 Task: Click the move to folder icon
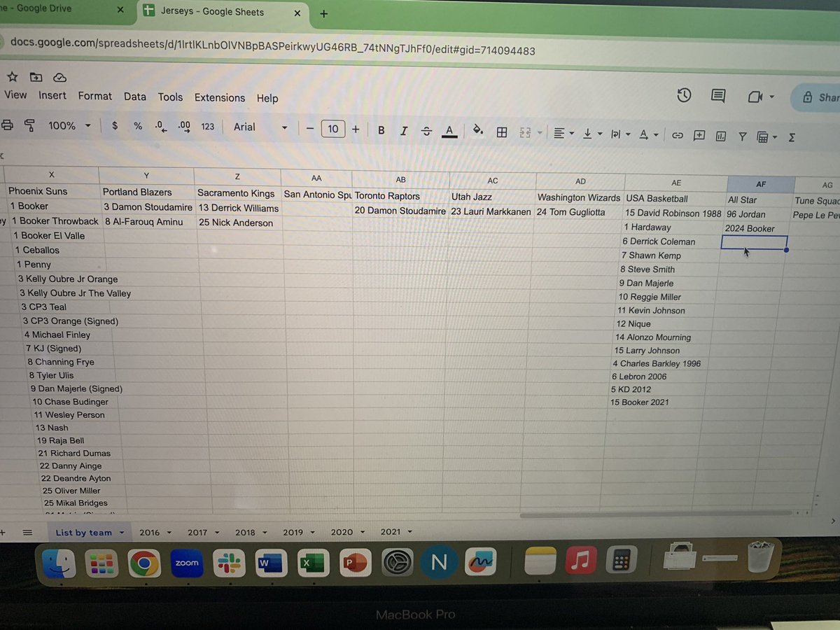point(36,76)
